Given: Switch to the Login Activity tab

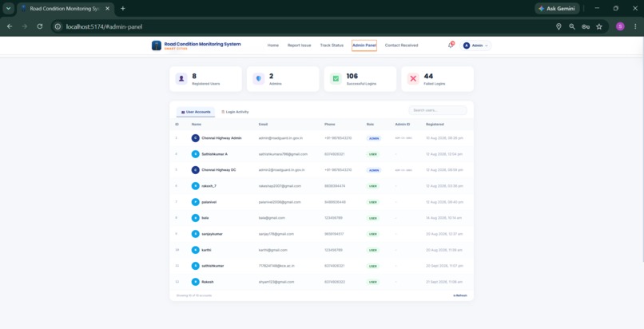Looking at the screenshot, I should coord(235,112).
